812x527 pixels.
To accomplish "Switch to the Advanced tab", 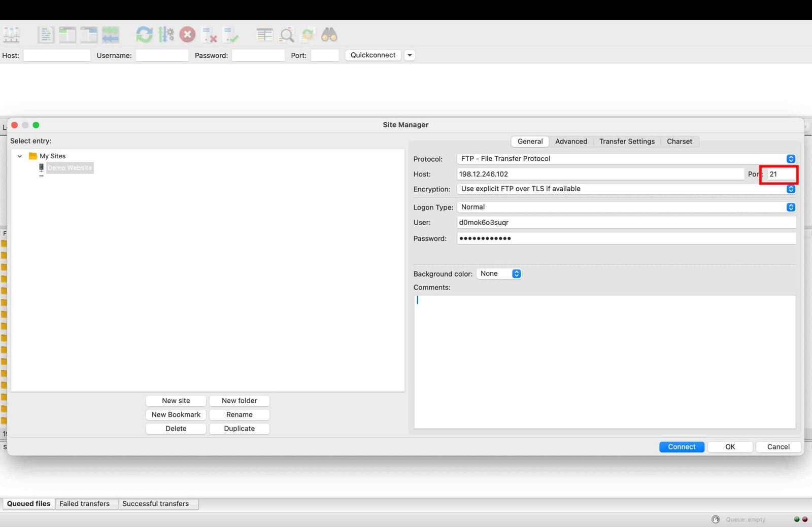I will tap(571, 142).
